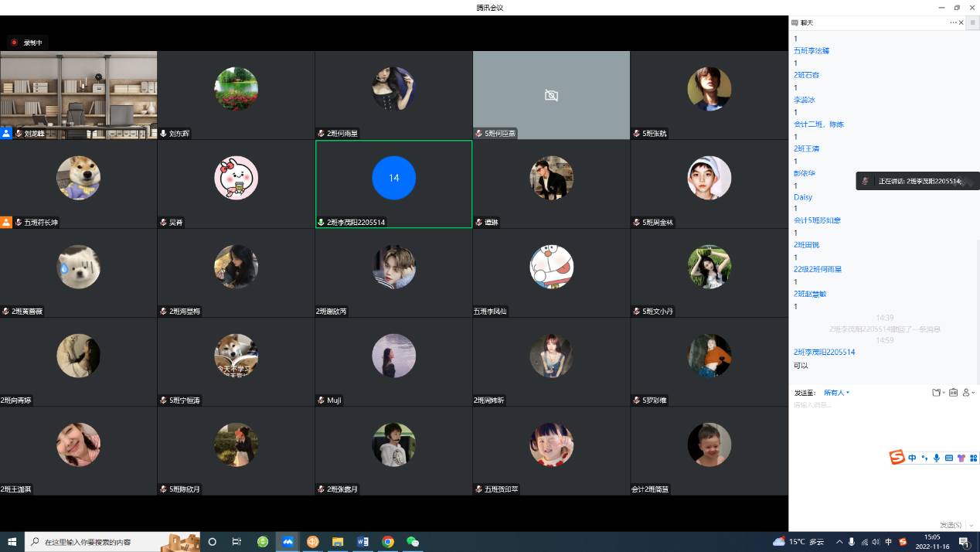Click the sender name 会计5班苏如意 in chat
The image size is (980, 552).
pos(817,220)
